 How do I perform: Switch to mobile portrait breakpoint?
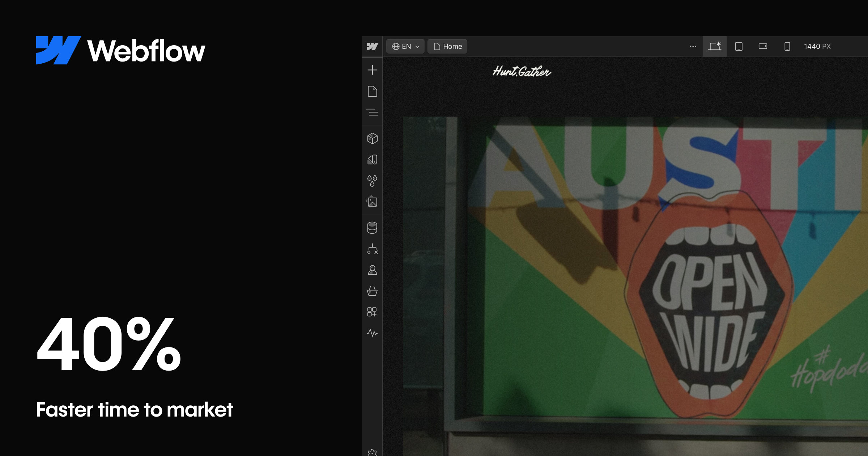coord(787,46)
